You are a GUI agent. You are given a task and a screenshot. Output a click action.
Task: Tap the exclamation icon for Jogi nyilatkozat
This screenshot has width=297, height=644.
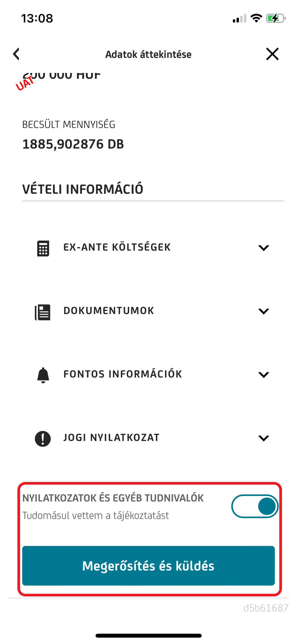click(x=43, y=439)
